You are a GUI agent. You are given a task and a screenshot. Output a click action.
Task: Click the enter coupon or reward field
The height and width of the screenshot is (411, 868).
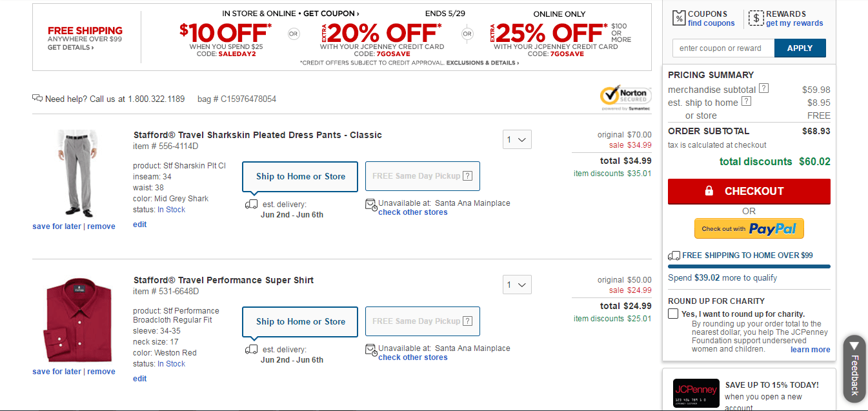(723, 48)
